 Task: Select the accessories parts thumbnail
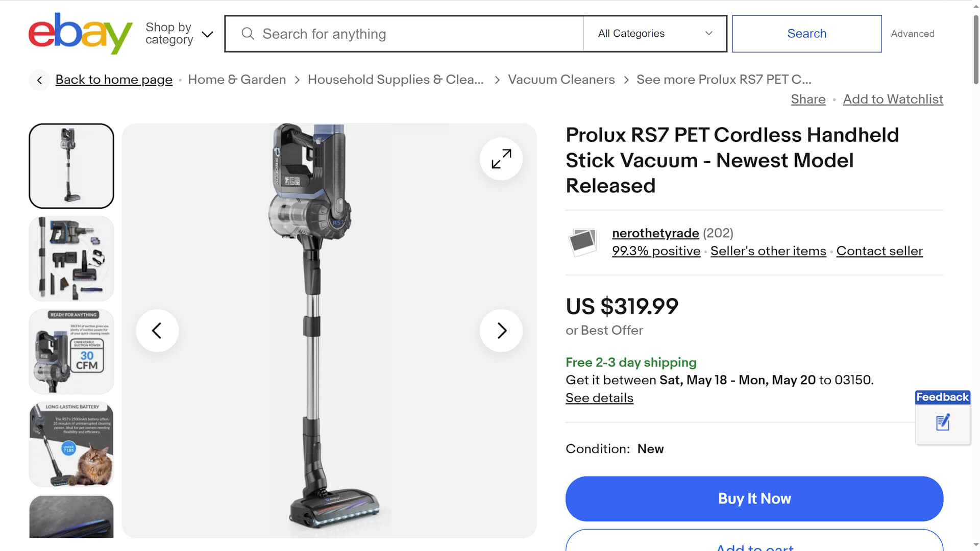71,259
